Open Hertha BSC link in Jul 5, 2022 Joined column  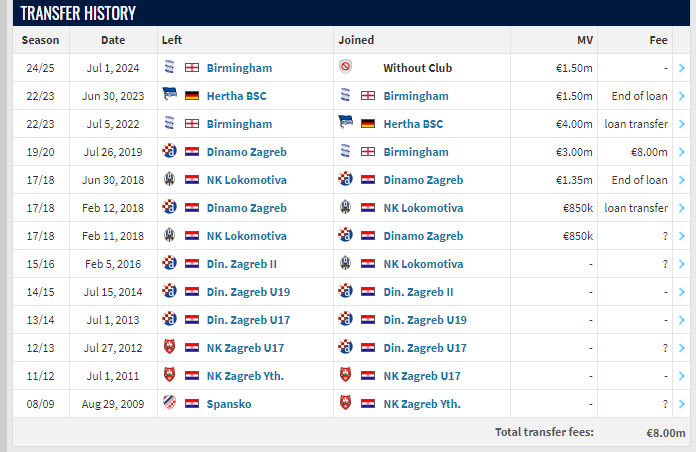pos(413,124)
